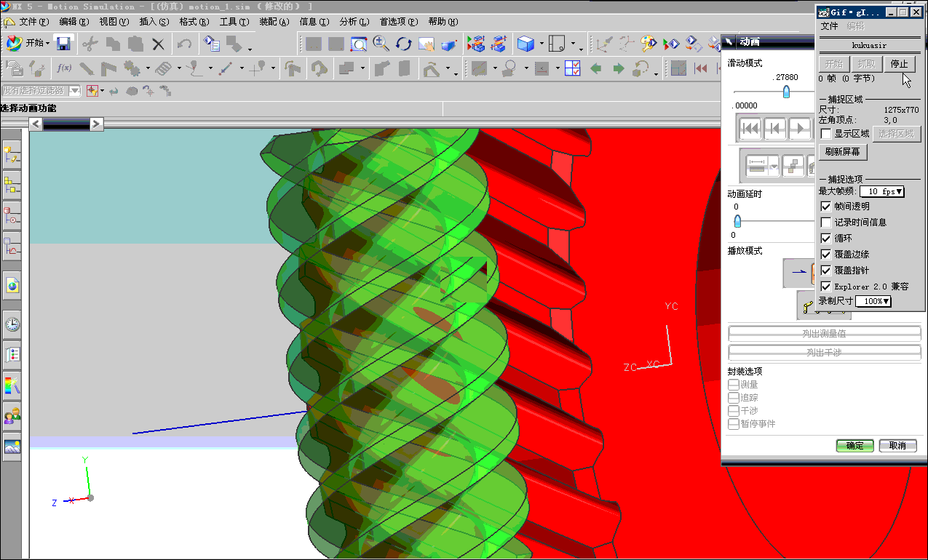This screenshot has width=928, height=560.
Task: Click the top navigator icon in left sidebar
Action: [12, 154]
